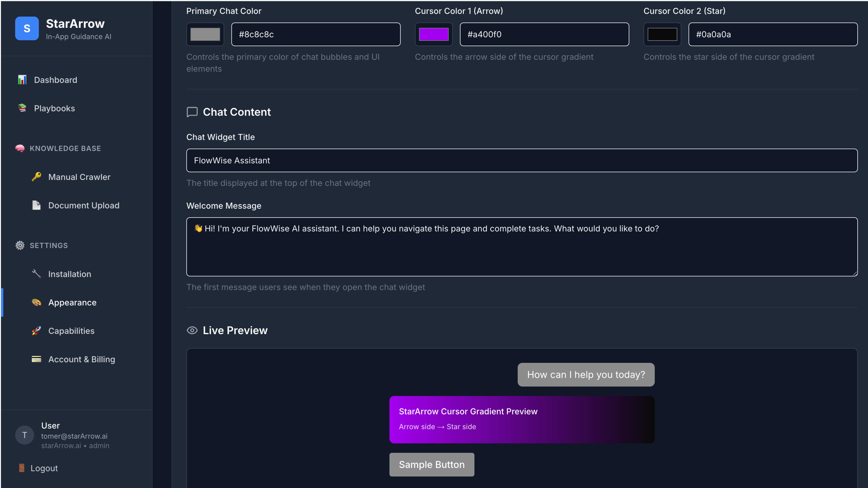Click the Cursor Color 2 dark swatch

pyautogui.click(x=662, y=34)
